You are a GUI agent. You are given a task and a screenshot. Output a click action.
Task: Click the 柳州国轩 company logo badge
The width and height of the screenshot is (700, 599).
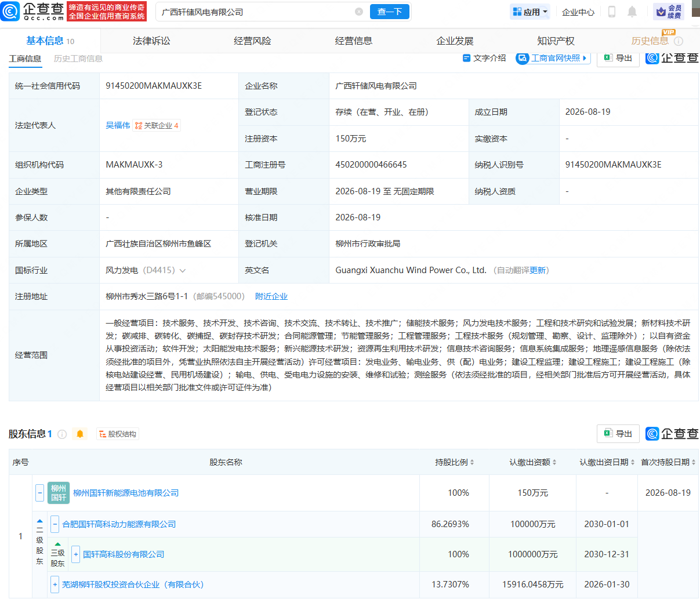coord(59,493)
